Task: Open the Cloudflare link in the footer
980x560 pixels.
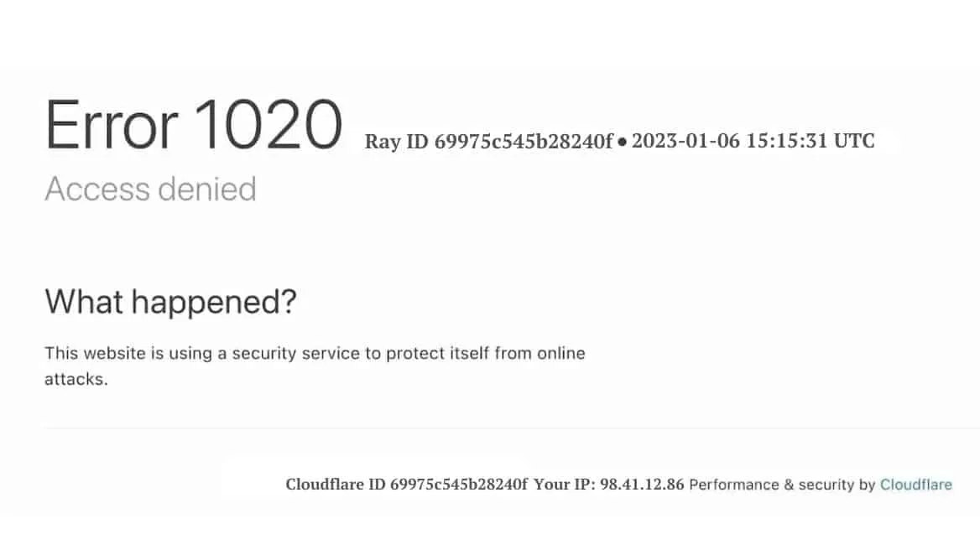Action: (x=915, y=485)
